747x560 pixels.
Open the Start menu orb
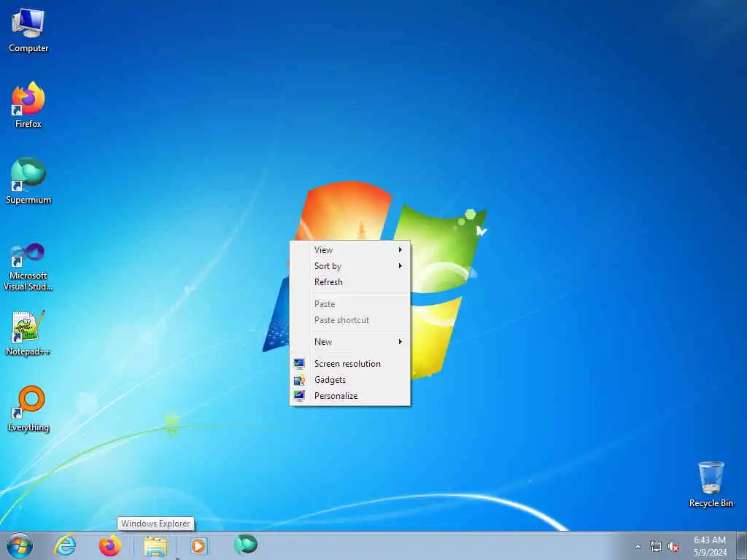[x=20, y=545]
